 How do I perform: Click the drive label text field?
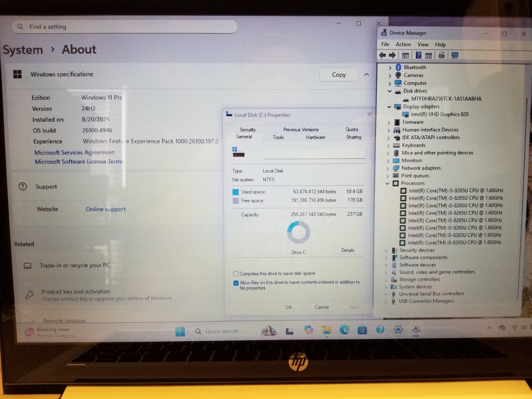tap(314, 154)
